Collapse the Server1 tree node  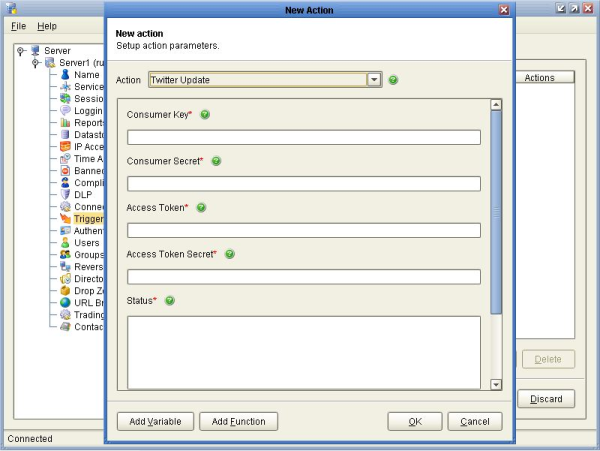[36, 63]
